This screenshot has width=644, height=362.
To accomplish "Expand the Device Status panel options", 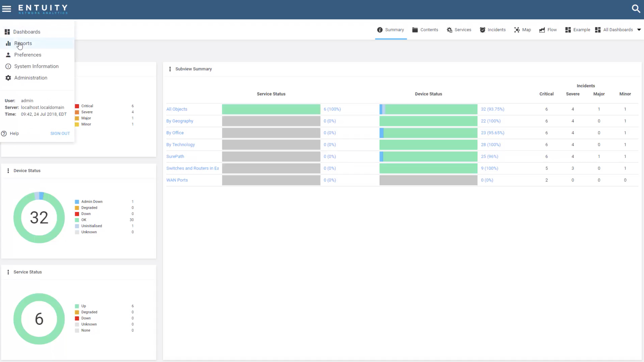I will [x=8, y=170].
